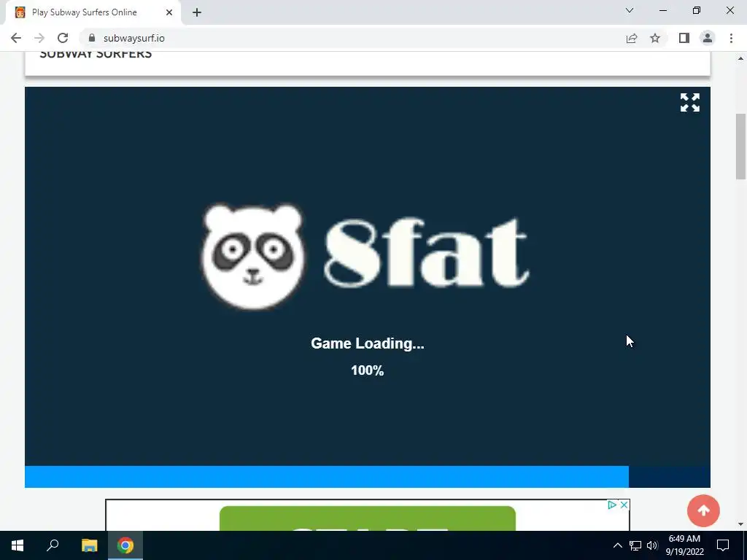Open the Chrome profile menu
Image resolution: width=747 pixels, height=560 pixels.
pyautogui.click(x=708, y=38)
